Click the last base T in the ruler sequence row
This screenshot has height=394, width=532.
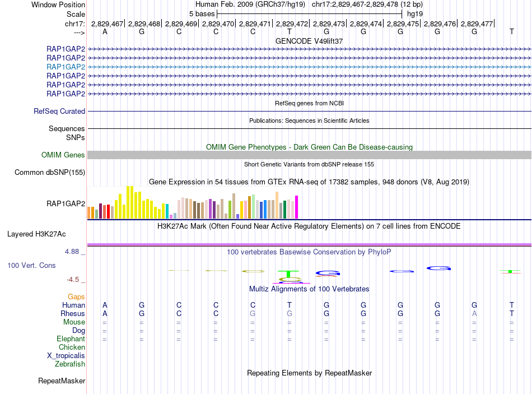pos(512,31)
